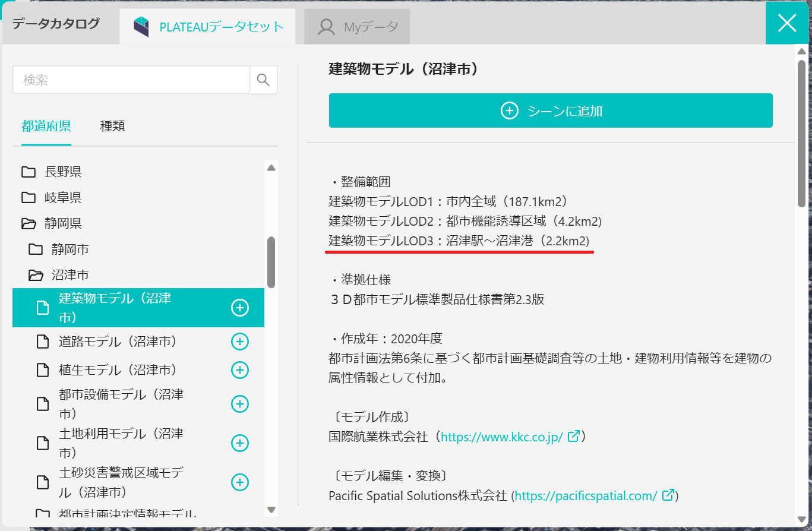Screen dimensions: 812x531
Task: Click the plus icon beside 道路モデル（沼津市）
Action: 240,342
